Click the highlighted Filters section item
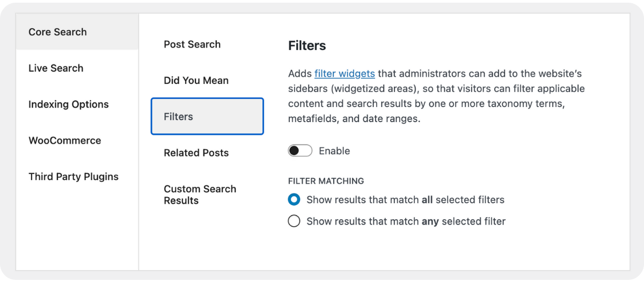The height and width of the screenshot is (282, 644). (207, 117)
